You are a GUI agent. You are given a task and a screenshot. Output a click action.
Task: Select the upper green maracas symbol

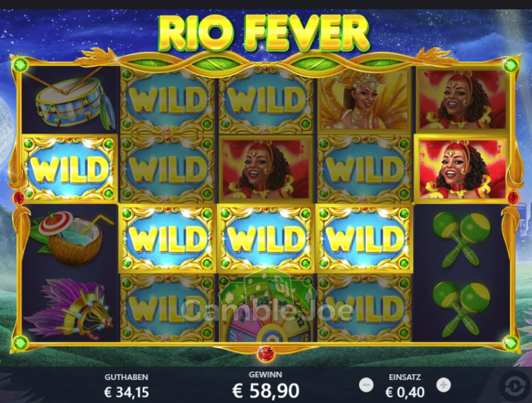[x=461, y=238]
